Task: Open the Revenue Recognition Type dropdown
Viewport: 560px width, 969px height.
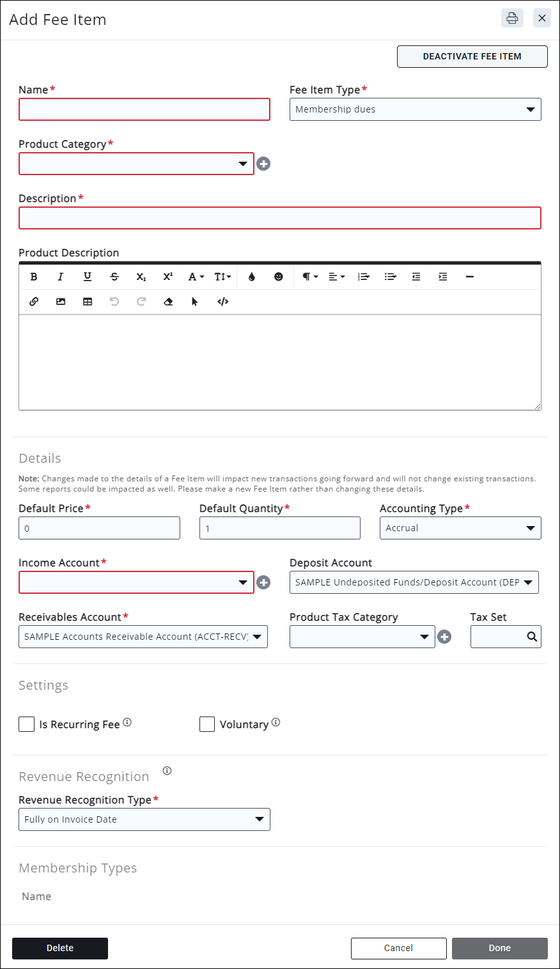Action: 144,819
